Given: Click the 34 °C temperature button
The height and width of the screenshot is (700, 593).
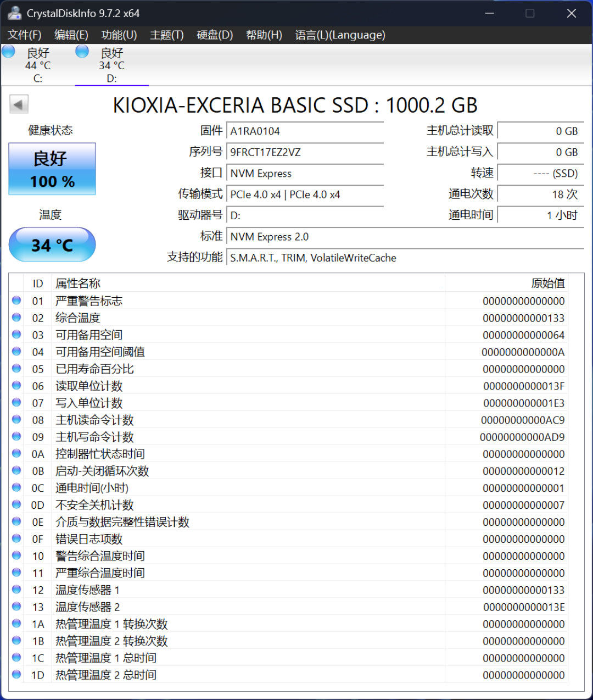Looking at the screenshot, I should point(52,245).
